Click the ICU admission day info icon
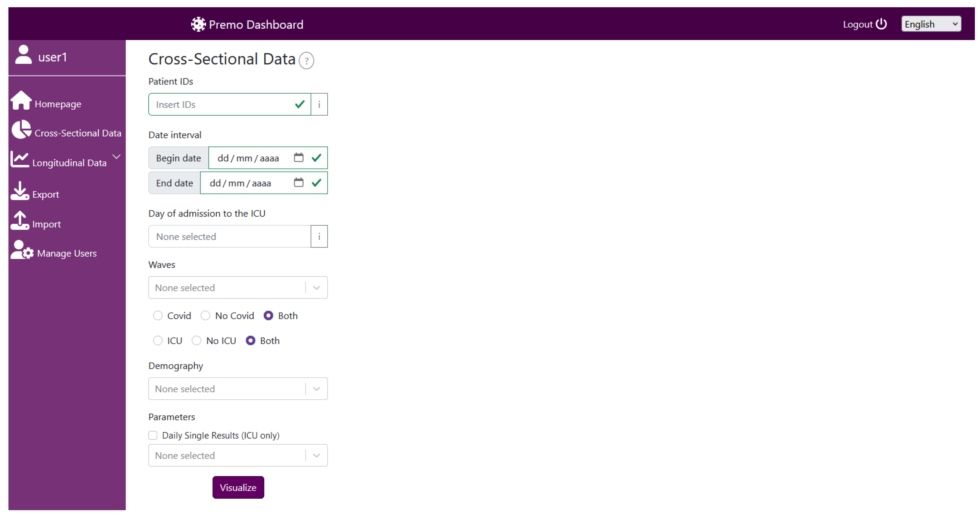This screenshot has height=518, width=980. pos(319,236)
